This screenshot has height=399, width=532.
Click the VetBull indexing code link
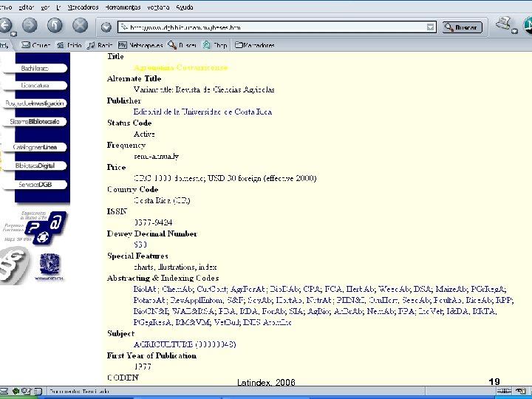pos(226,322)
